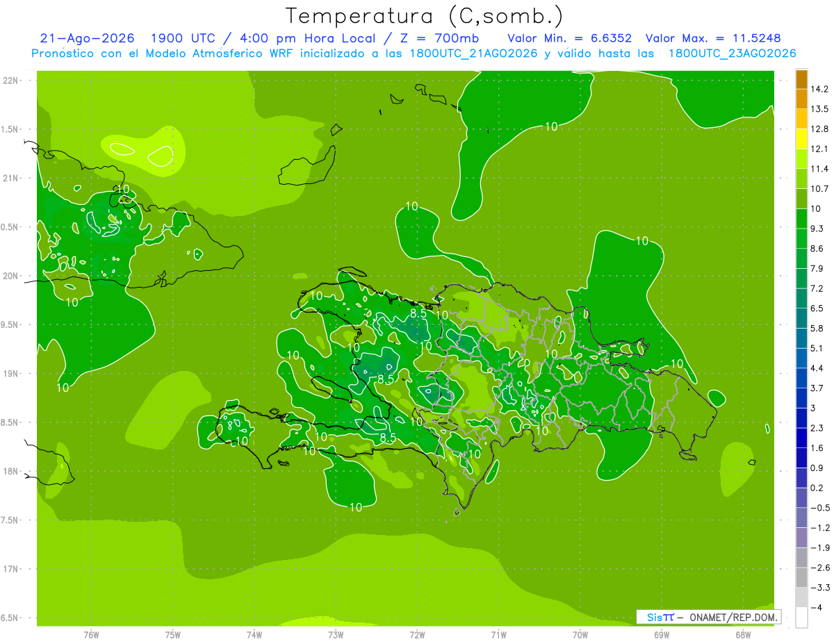Pick the gray swatch between -2.6 and -3.3
The height and width of the screenshot is (644, 834).
point(801,577)
